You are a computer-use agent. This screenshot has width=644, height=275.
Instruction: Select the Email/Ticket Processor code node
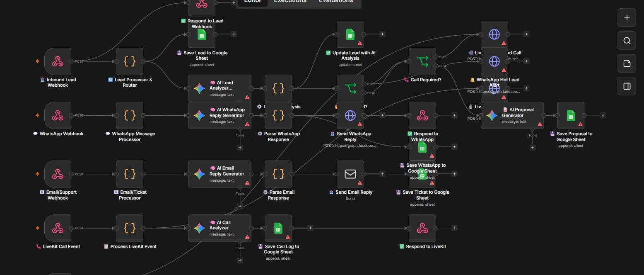pos(130,174)
